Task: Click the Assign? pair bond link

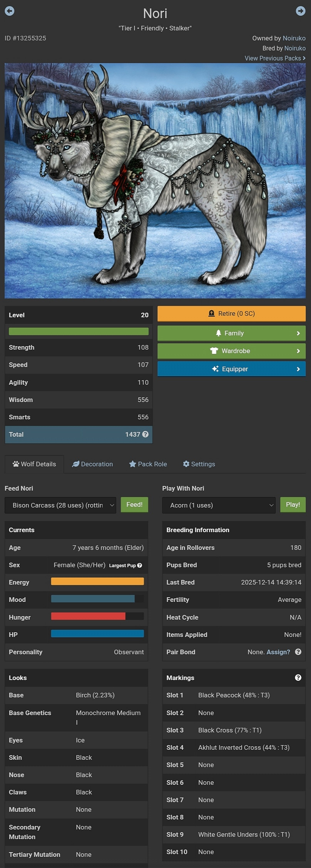Action: [x=278, y=652]
